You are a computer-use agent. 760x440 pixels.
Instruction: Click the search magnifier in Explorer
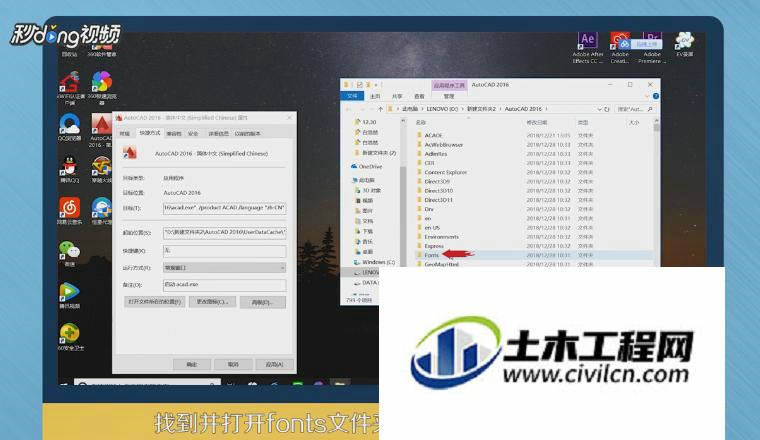[650, 109]
